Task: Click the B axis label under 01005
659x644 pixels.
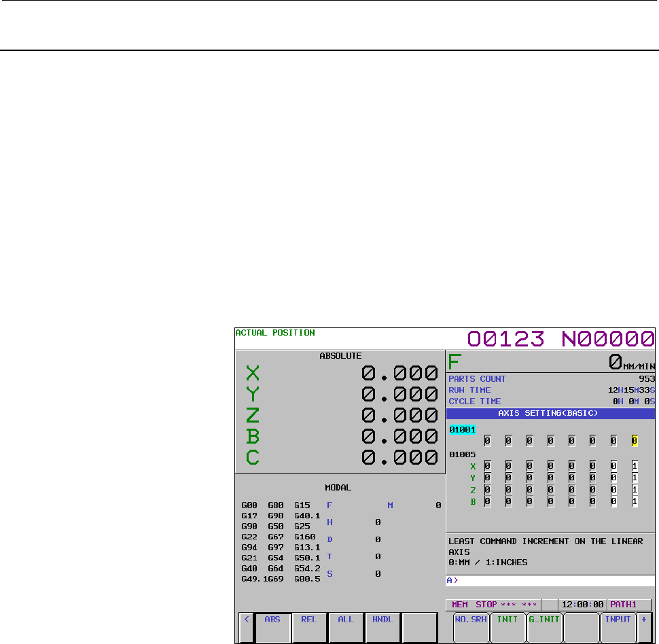Action: pyautogui.click(x=473, y=501)
